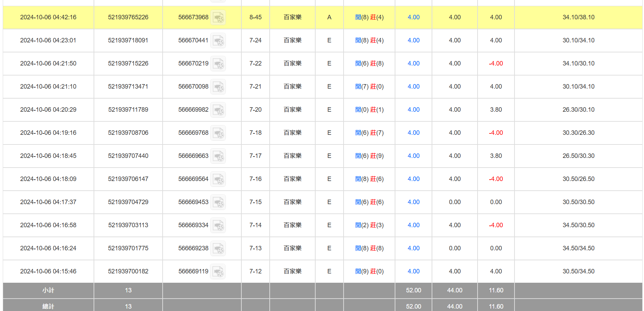
Task: Select the highlighted row timestamp 2024-10-06 04:42:16
Action: pyautogui.click(x=48, y=17)
